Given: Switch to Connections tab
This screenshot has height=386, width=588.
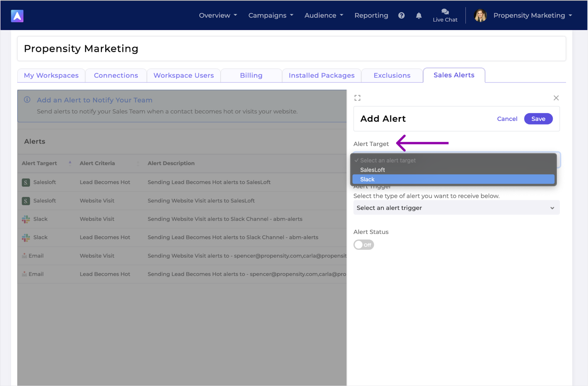Looking at the screenshot, I should pyautogui.click(x=116, y=75).
